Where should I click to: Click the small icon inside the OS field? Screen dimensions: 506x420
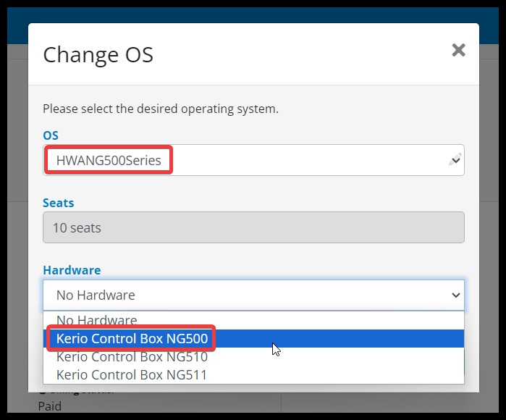tap(455, 160)
